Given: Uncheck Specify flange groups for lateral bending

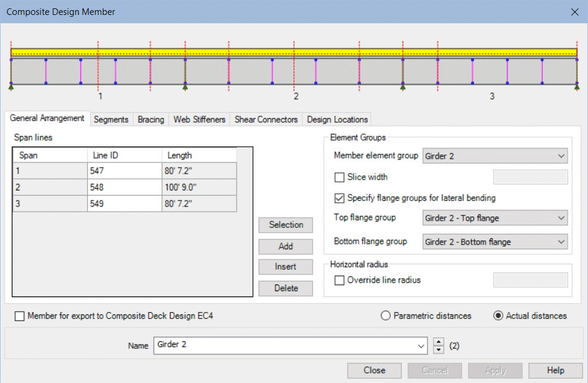Looking at the screenshot, I should click(340, 198).
